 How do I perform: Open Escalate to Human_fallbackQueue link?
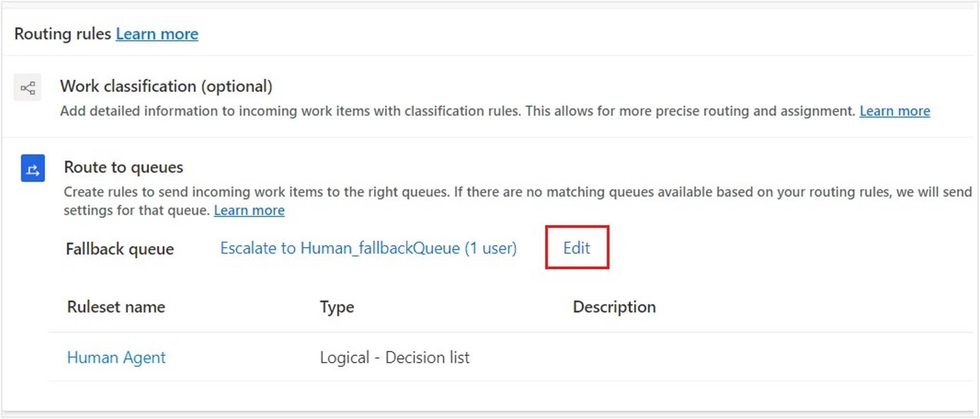368,248
